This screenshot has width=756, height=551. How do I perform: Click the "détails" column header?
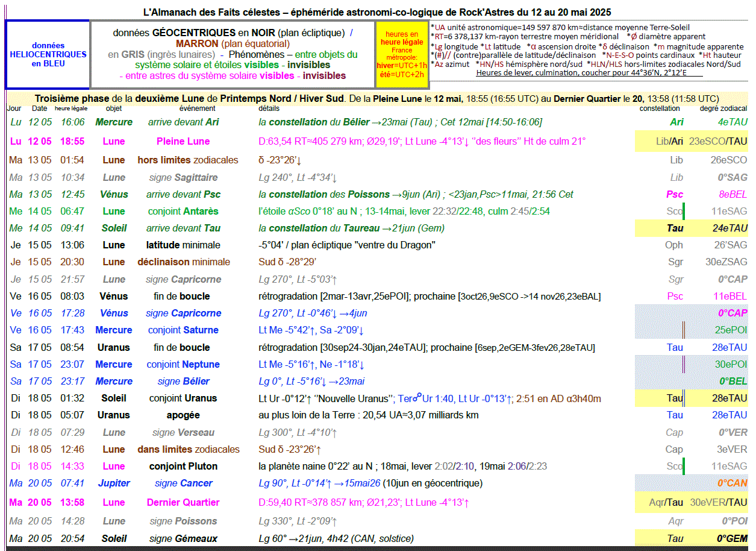point(269,109)
